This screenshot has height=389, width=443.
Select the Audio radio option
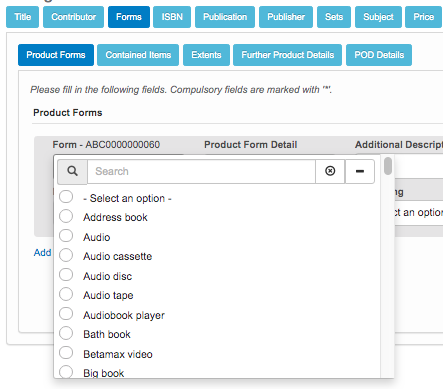66,236
